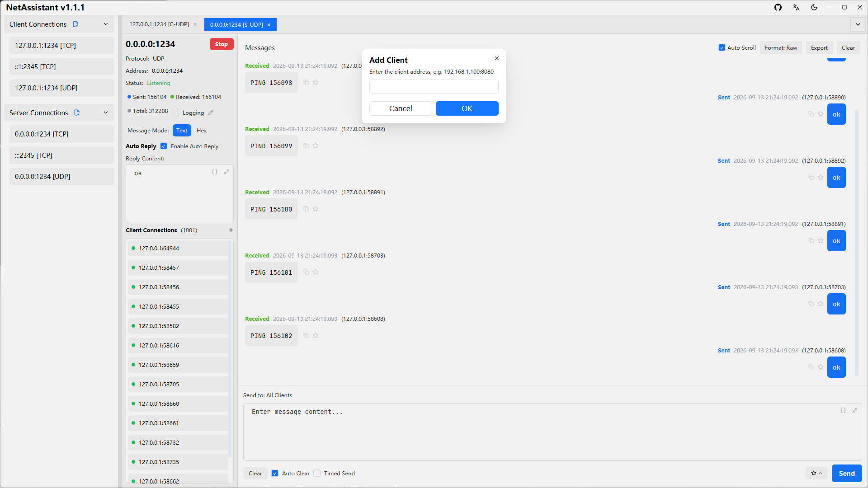This screenshot has height=488, width=868.
Task: Copy the PING 156100 message
Action: tap(306, 209)
